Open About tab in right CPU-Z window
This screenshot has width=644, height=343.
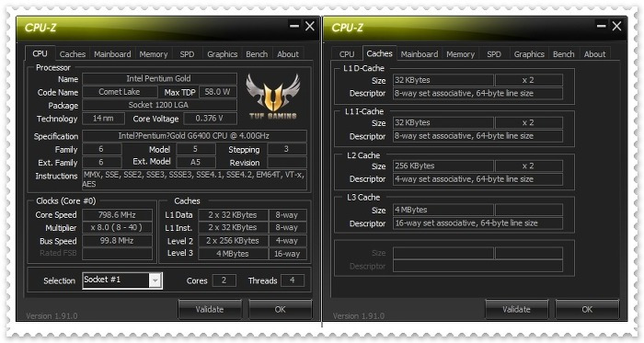click(594, 53)
